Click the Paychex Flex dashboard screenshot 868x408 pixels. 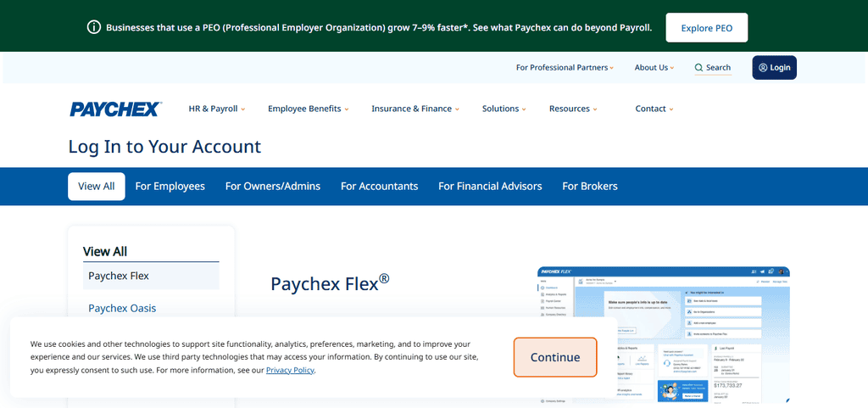coord(663,335)
